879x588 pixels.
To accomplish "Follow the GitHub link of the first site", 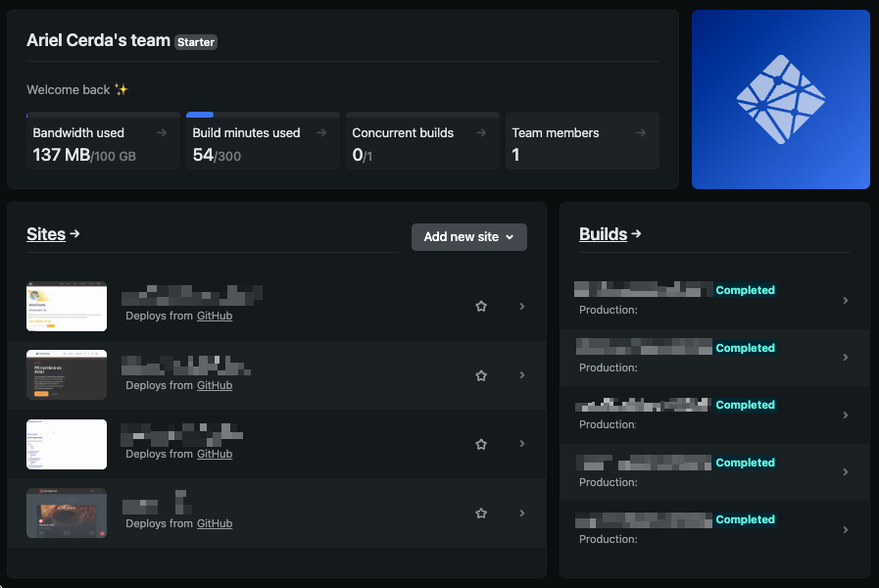I will 215,316.
